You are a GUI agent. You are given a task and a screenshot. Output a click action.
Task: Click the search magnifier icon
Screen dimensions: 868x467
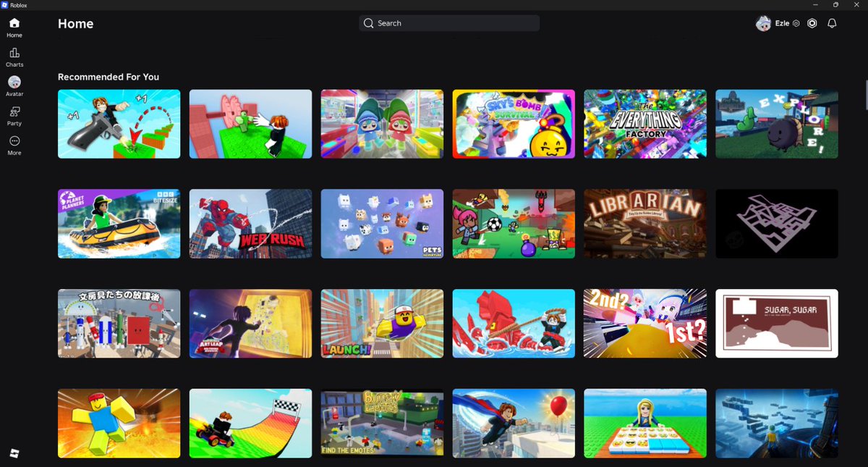click(369, 23)
